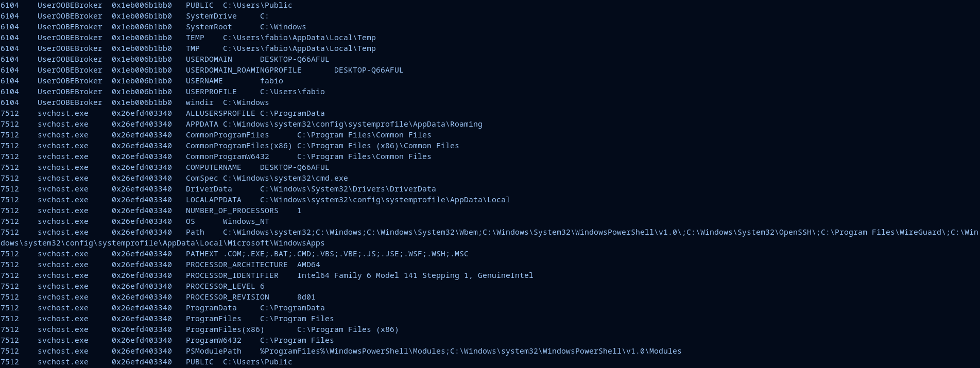Click the USERPROFILE path C:\Users\fabio

coord(292,92)
